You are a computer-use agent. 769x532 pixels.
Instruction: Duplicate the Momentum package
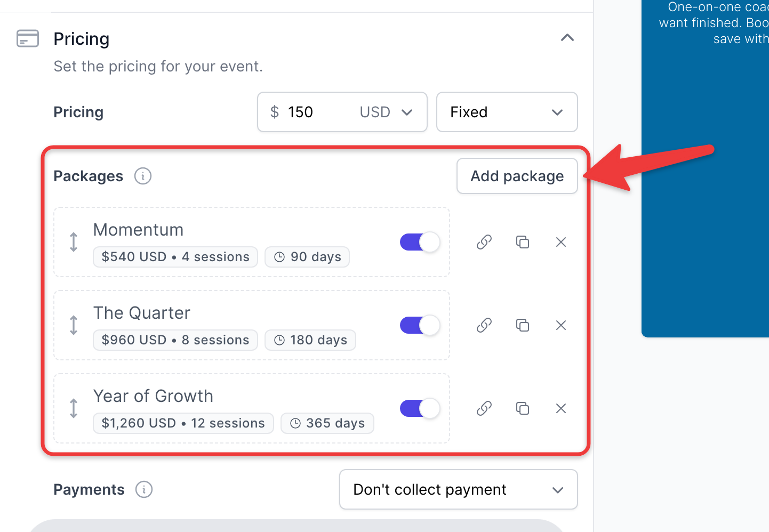click(x=523, y=242)
